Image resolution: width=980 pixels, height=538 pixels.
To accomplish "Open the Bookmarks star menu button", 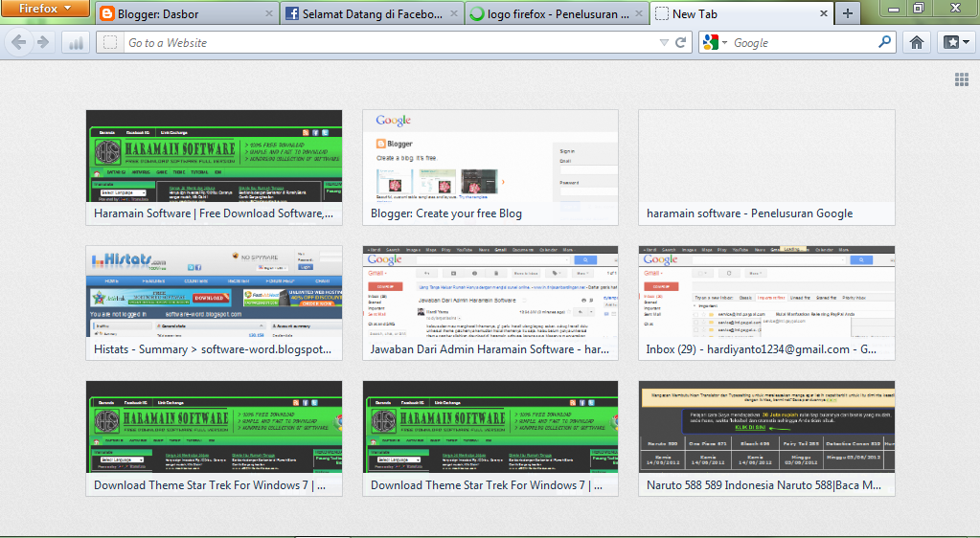I will 956,42.
